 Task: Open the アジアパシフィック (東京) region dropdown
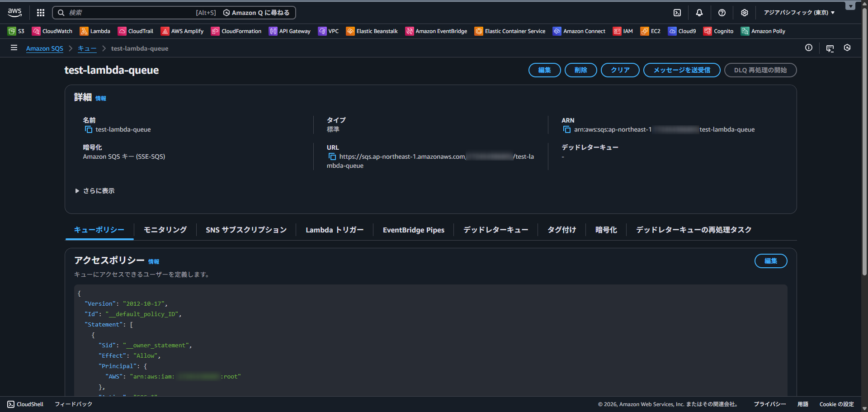point(799,13)
